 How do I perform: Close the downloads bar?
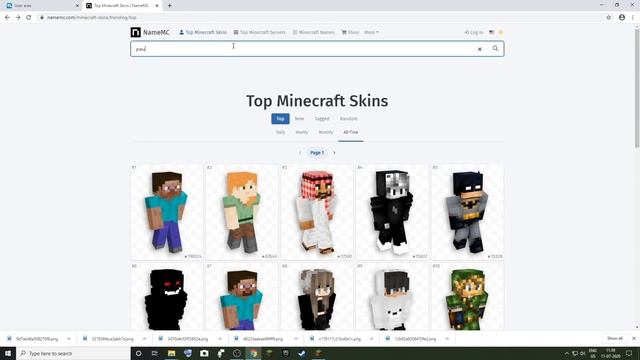point(634,338)
